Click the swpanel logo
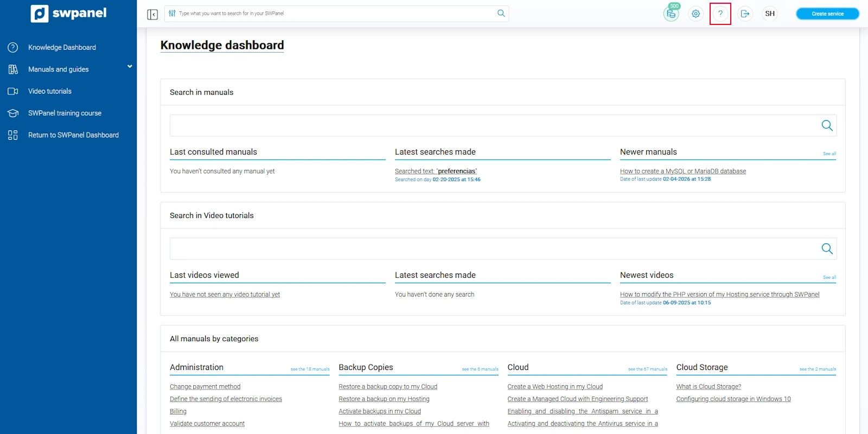868x434 pixels. point(68,14)
